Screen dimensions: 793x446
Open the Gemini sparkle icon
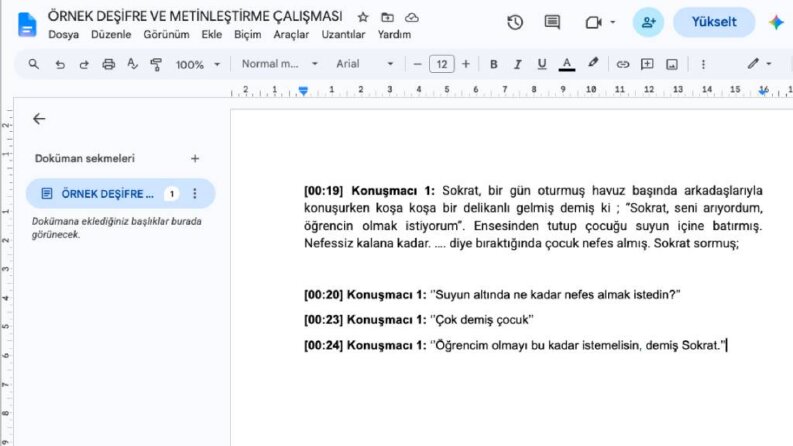click(776, 22)
